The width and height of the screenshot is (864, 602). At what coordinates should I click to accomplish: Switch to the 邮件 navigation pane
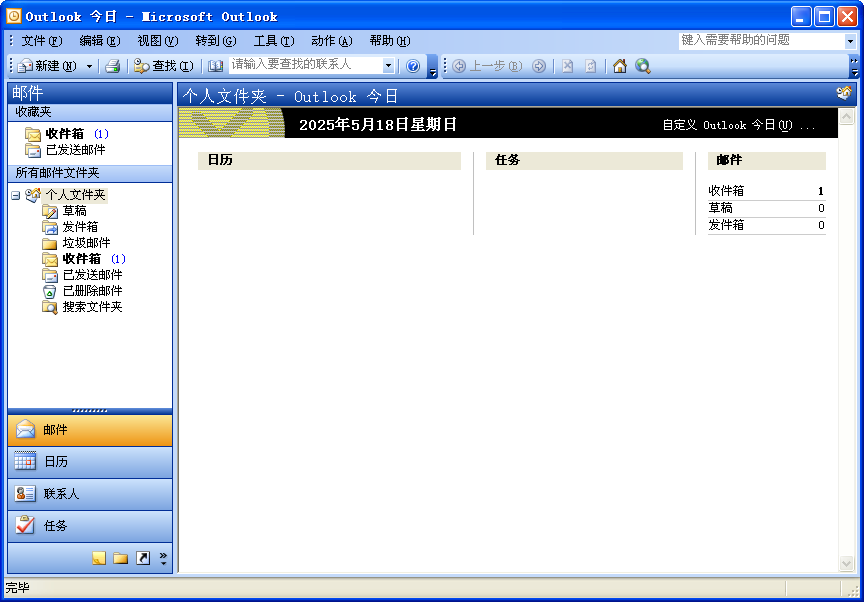tap(90, 430)
